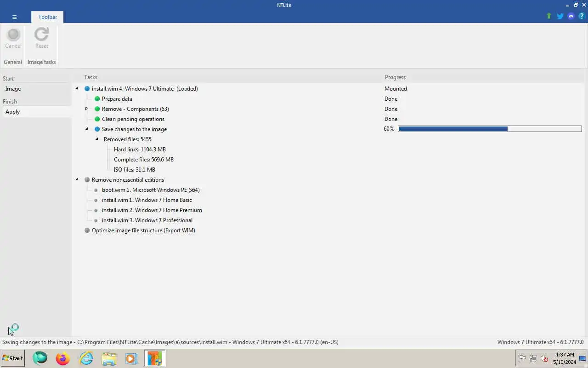Click the Help question mark icon
Screen dimensions: 588x368
pyautogui.click(x=582, y=16)
